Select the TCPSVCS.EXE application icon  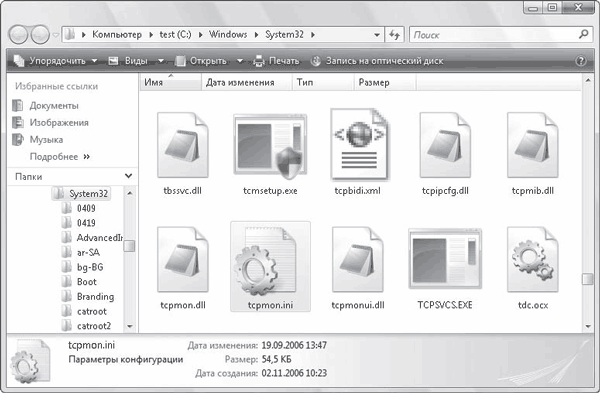click(x=445, y=259)
